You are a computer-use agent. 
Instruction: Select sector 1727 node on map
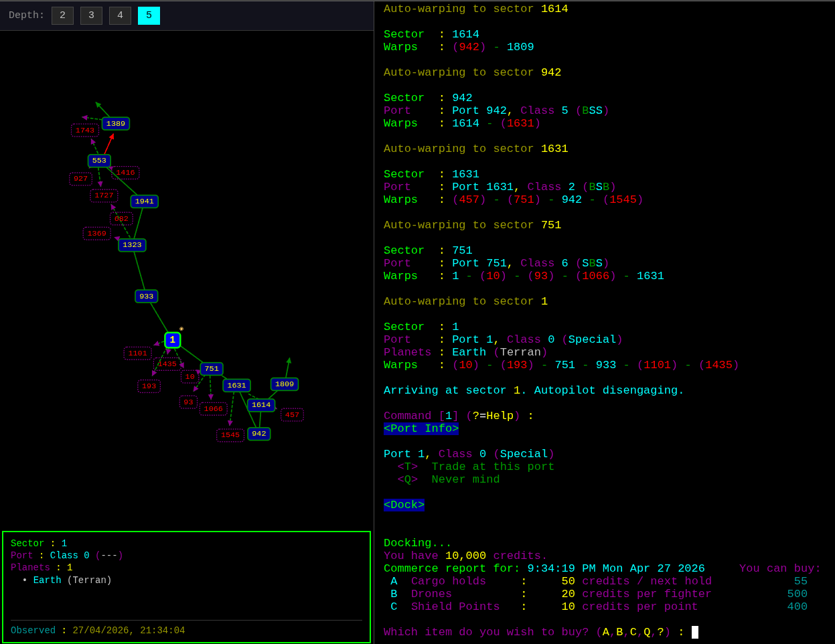104,195
